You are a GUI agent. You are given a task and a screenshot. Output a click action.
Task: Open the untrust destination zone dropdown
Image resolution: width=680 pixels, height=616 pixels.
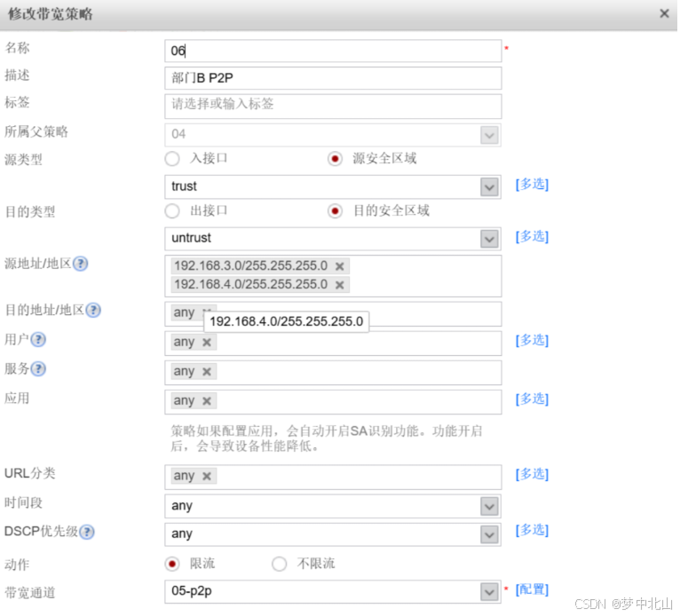489,239
